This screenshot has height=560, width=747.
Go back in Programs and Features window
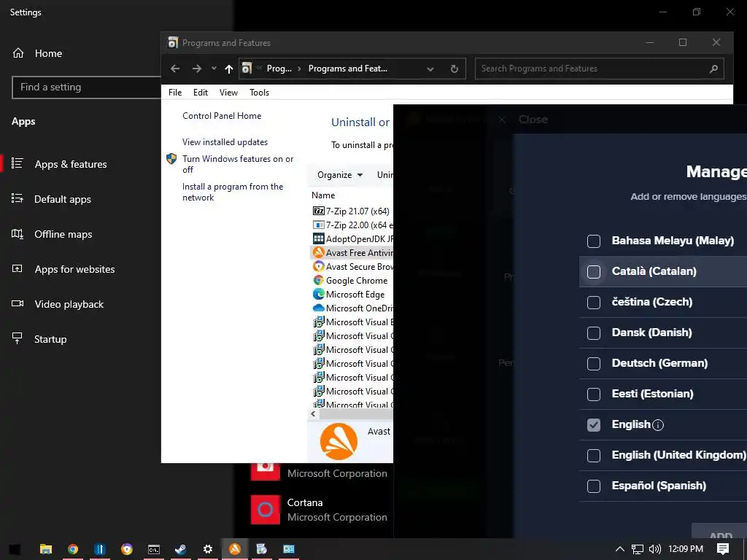coord(175,69)
